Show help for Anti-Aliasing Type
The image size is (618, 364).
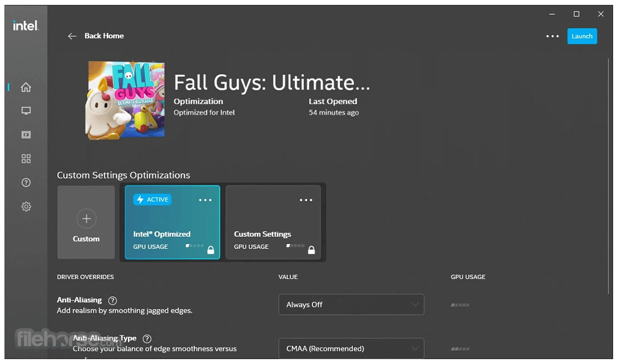click(x=147, y=338)
